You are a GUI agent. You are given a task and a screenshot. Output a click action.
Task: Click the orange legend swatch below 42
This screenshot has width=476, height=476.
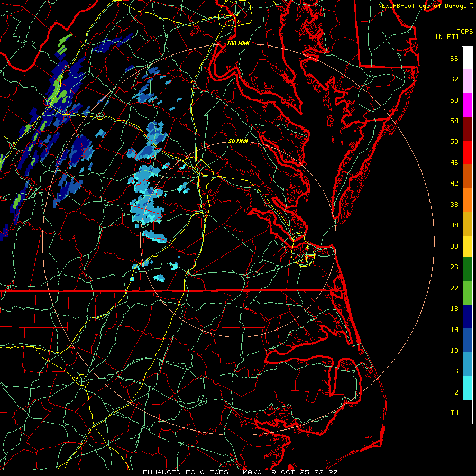click(x=467, y=200)
